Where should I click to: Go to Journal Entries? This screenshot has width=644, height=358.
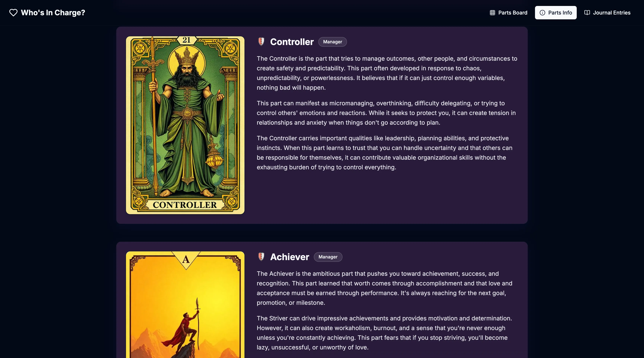pyautogui.click(x=607, y=13)
